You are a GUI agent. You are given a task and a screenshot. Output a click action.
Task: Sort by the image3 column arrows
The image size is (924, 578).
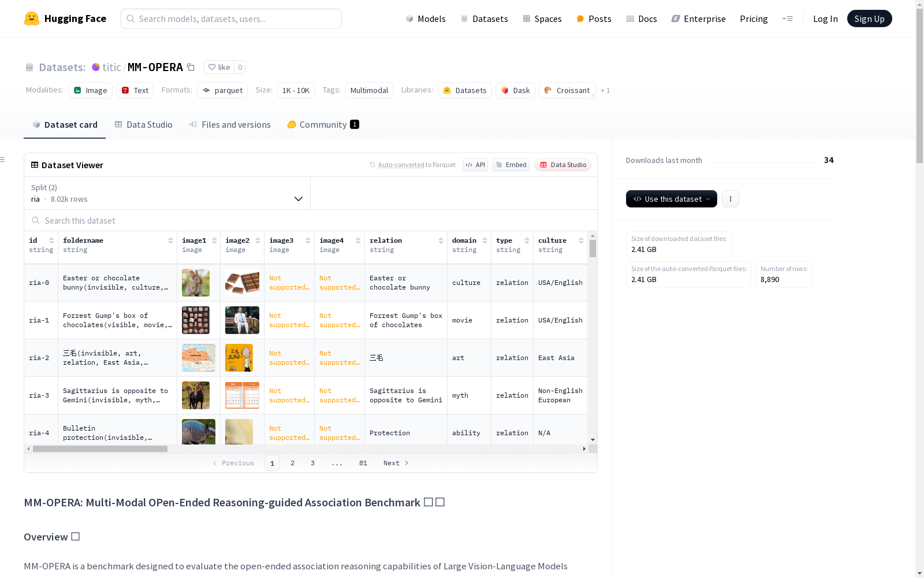coord(308,240)
